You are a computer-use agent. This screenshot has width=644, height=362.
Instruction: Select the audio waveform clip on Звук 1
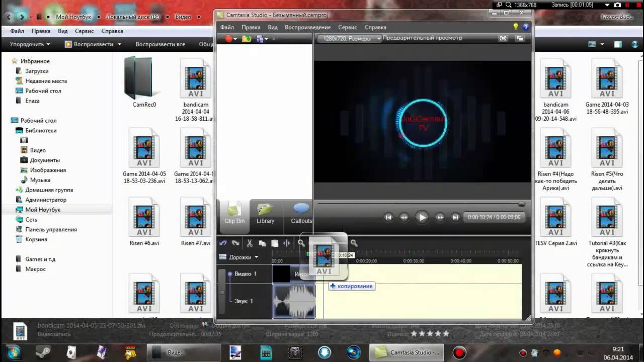click(x=294, y=301)
